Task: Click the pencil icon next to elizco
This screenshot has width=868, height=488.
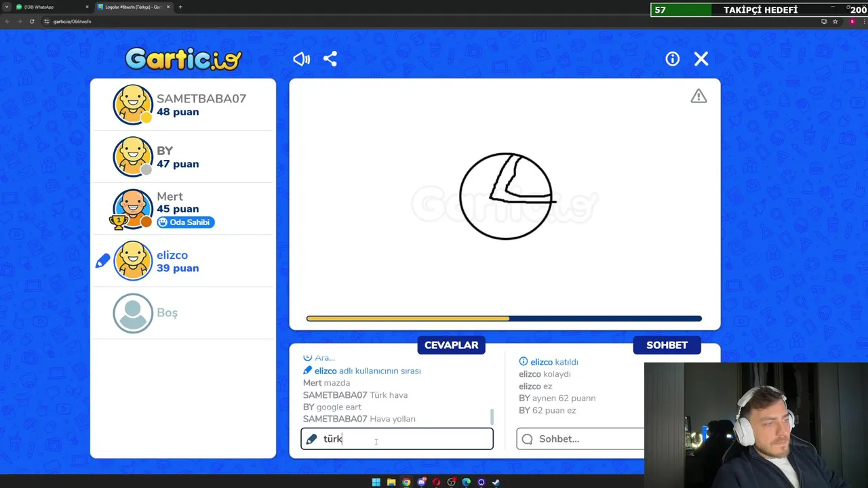Action: pos(102,261)
